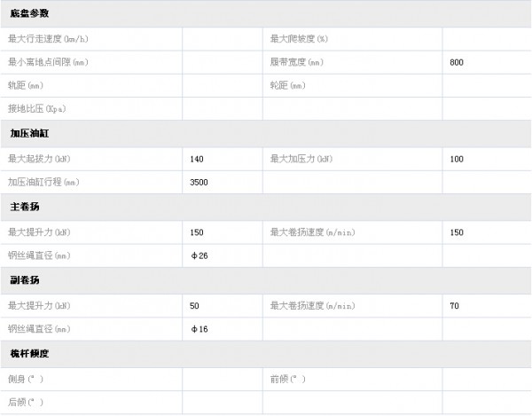The width and height of the screenshot is (532, 416).
Task: Click the 接地比压(Kpa) label cell
Action: 37,110
